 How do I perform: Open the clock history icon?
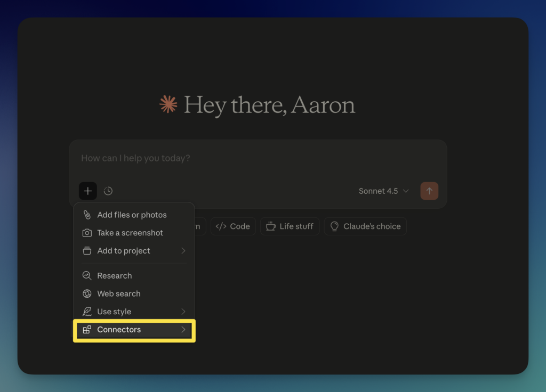point(108,191)
